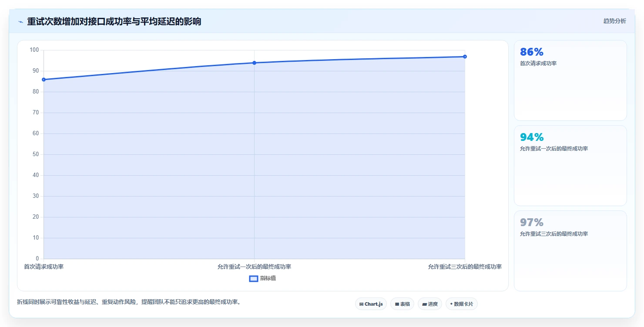Select the Chart.js tag pill
The height and width of the screenshot is (327, 644).
coord(371,304)
